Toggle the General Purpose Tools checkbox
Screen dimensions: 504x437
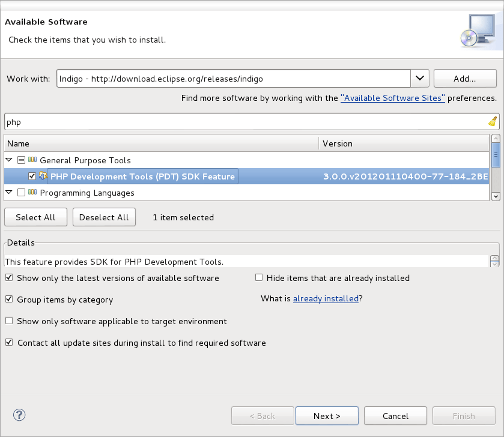click(21, 160)
